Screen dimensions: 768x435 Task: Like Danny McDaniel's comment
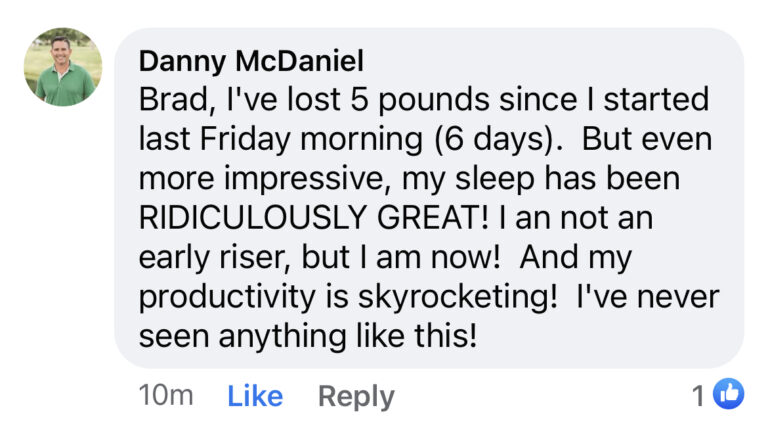coord(255,396)
